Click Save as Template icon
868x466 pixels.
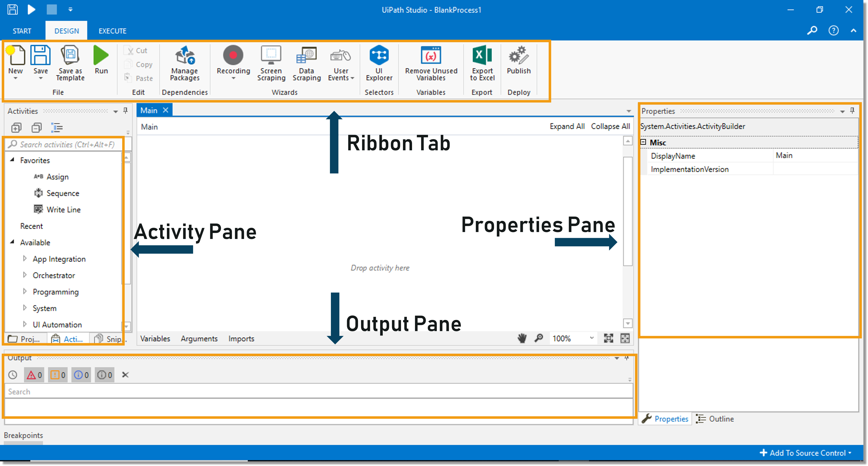coord(70,55)
